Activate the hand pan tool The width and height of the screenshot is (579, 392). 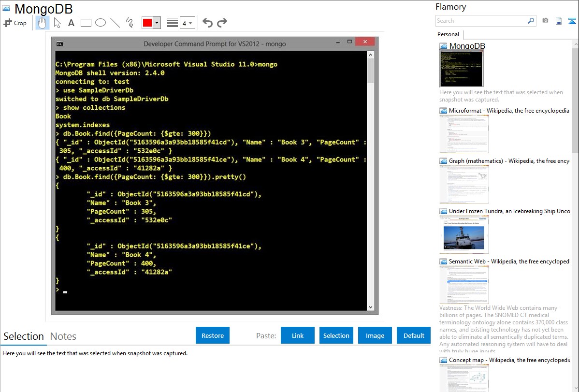tap(43, 23)
